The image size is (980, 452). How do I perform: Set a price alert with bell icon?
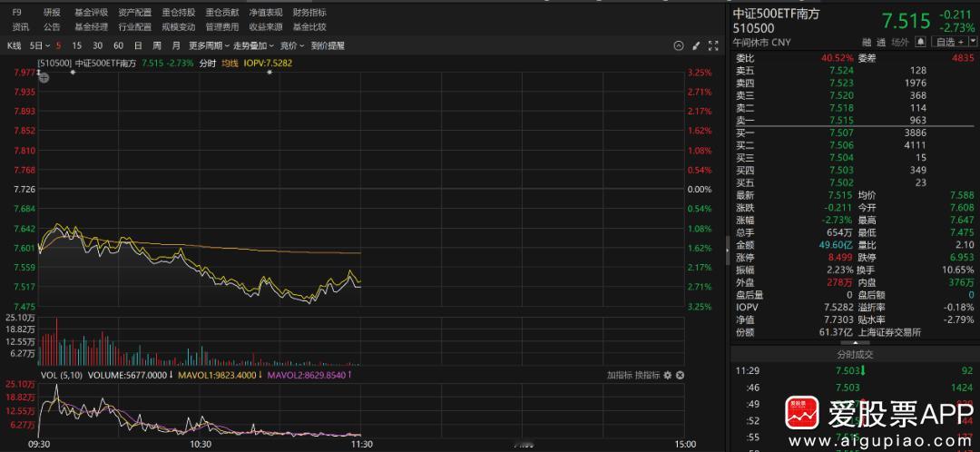pos(920,42)
